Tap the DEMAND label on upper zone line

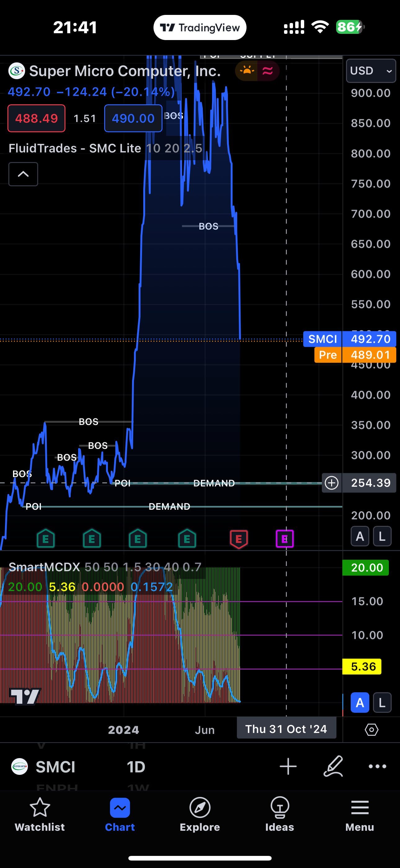tap(214, 483)
